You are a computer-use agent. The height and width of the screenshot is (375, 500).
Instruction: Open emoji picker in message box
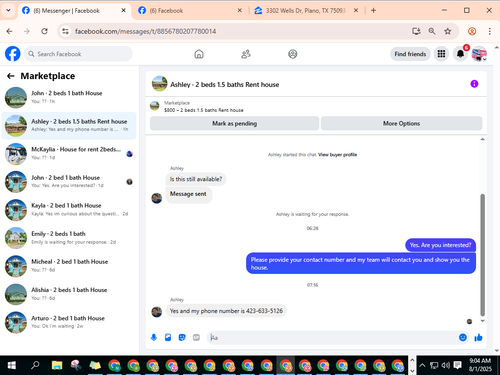point(463,337)
